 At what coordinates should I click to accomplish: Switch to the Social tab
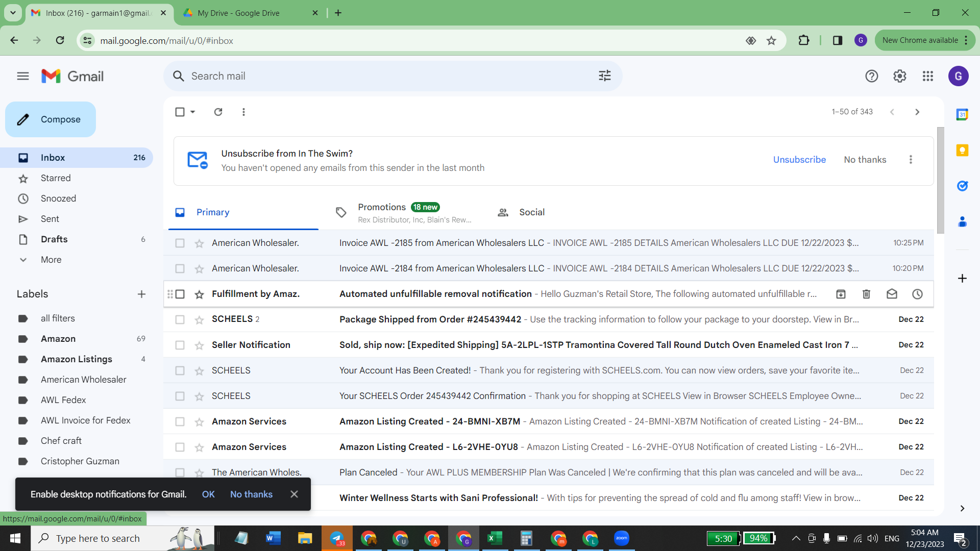(x=521, y=212)
